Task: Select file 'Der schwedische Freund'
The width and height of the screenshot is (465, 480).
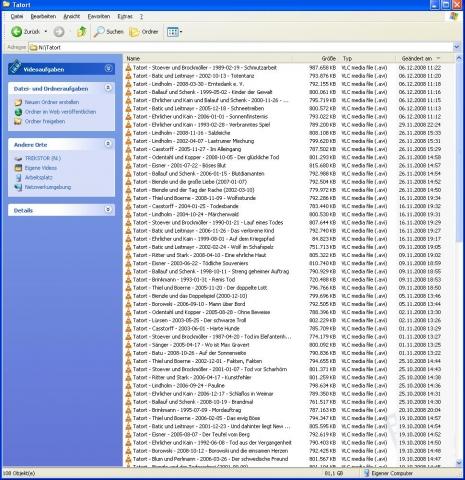Action: pyautogui.click(x=211, y=459)
